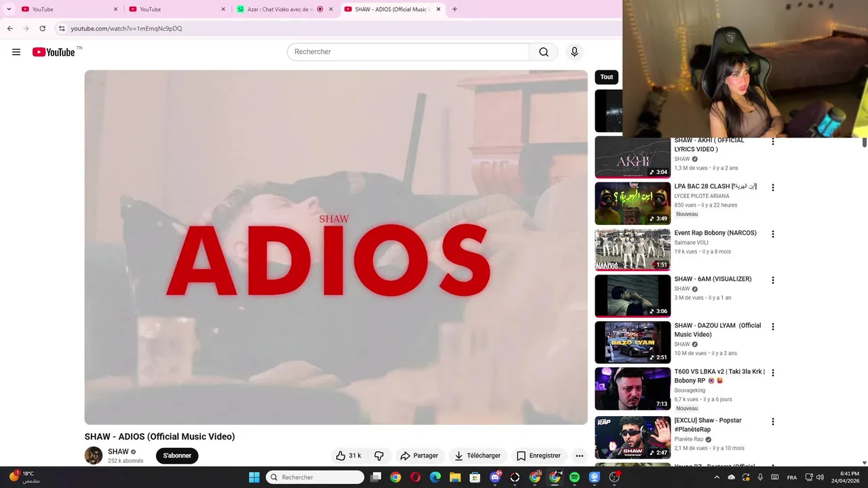
Task: Close the Azar Chat Vidéo tab
Action: coord(331,9)
